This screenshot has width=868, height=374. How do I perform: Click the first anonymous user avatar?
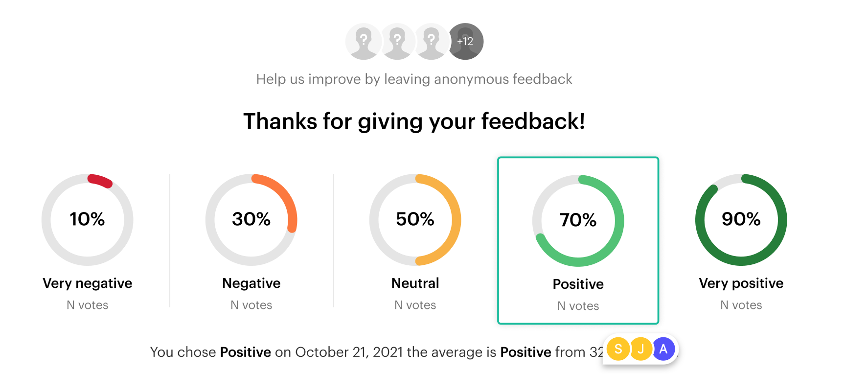point(363,42)
